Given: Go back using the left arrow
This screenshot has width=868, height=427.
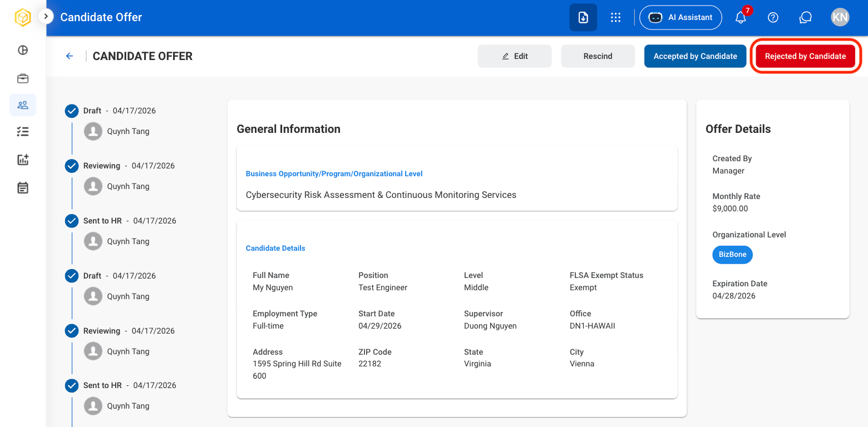Looking at the screenshot, I should click(x=70, y=56).
